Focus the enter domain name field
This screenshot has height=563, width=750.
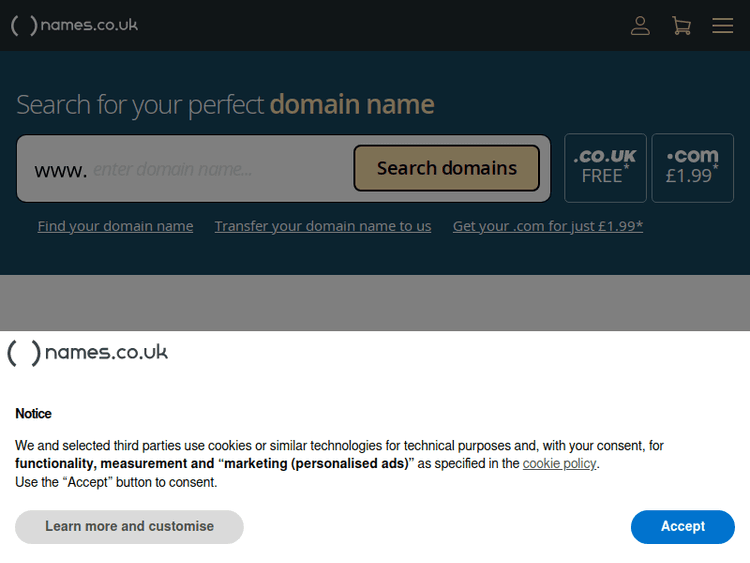[220, 169]
